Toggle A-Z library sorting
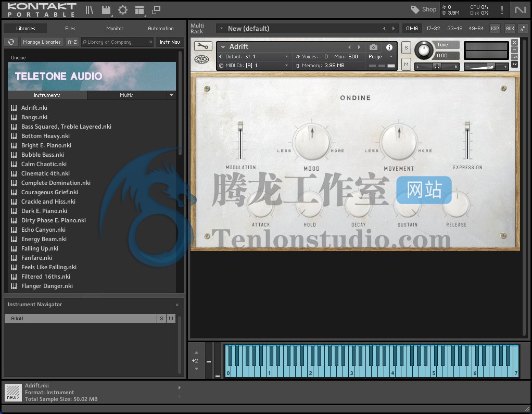This screenshot has width=532, height=414. (x=72, y=42)
